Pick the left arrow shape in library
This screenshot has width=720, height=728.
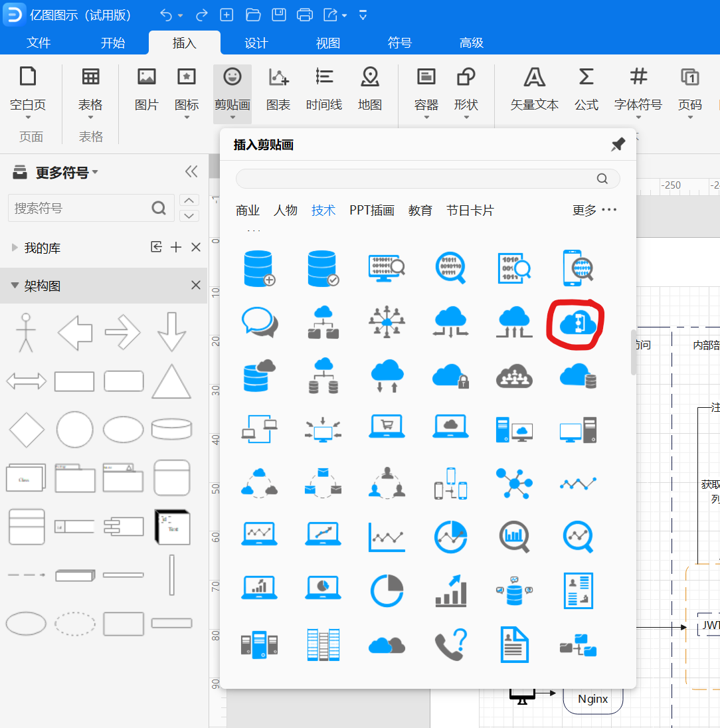75,332
